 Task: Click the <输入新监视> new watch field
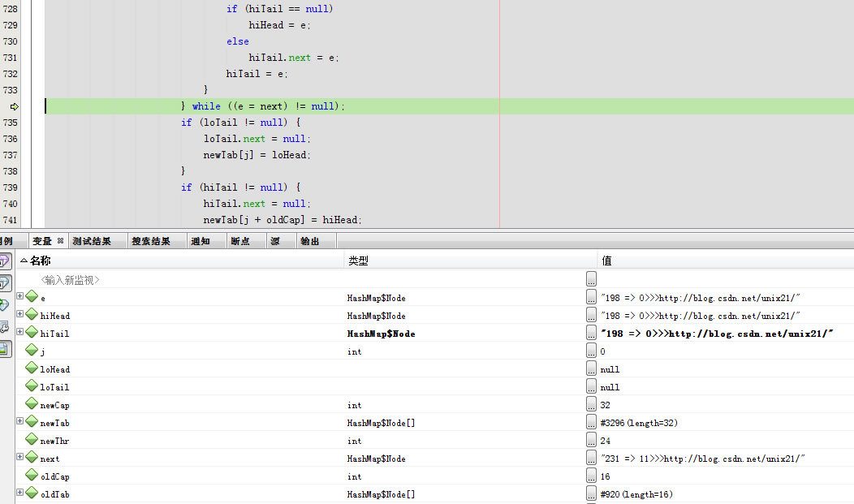(x=70, y=280)
